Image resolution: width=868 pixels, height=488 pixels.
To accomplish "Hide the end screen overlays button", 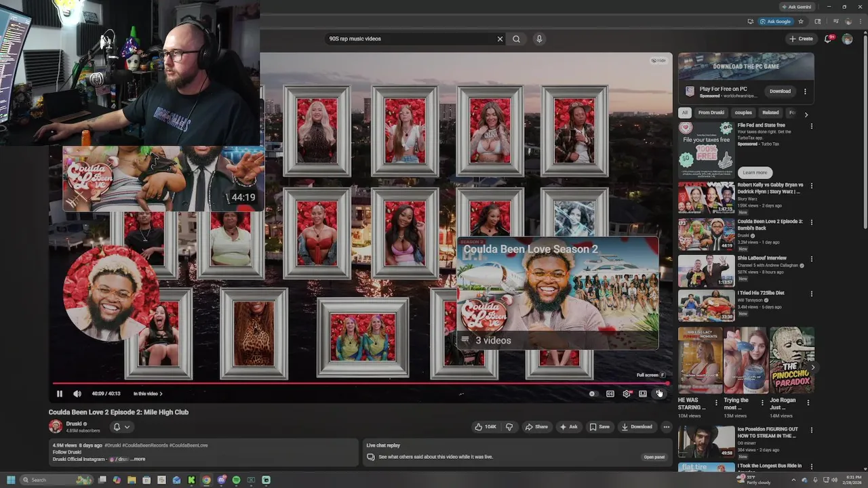I will (x=658, y=60).
